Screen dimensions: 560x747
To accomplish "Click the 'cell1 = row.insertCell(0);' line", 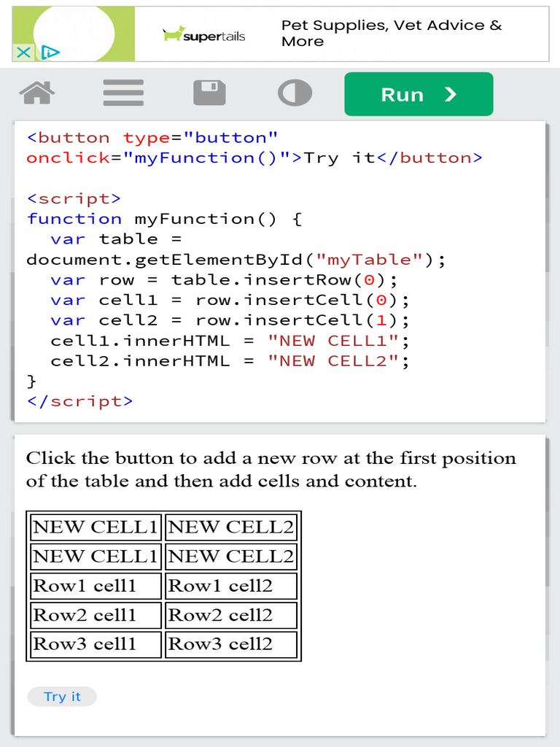I will (230, 300).
